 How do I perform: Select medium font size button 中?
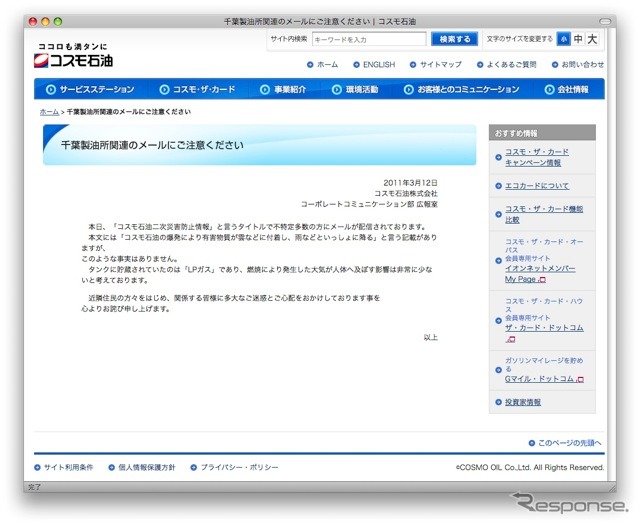tap(578, 39)
